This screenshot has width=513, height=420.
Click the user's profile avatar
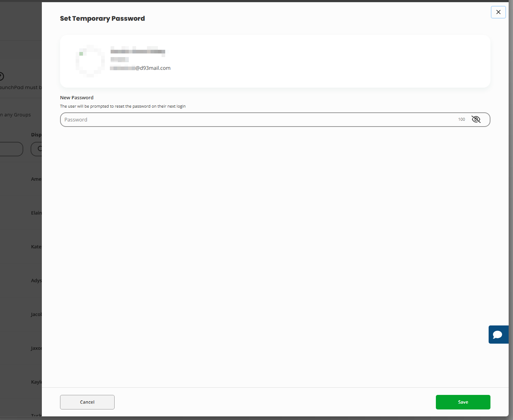(x=90, y=61)
